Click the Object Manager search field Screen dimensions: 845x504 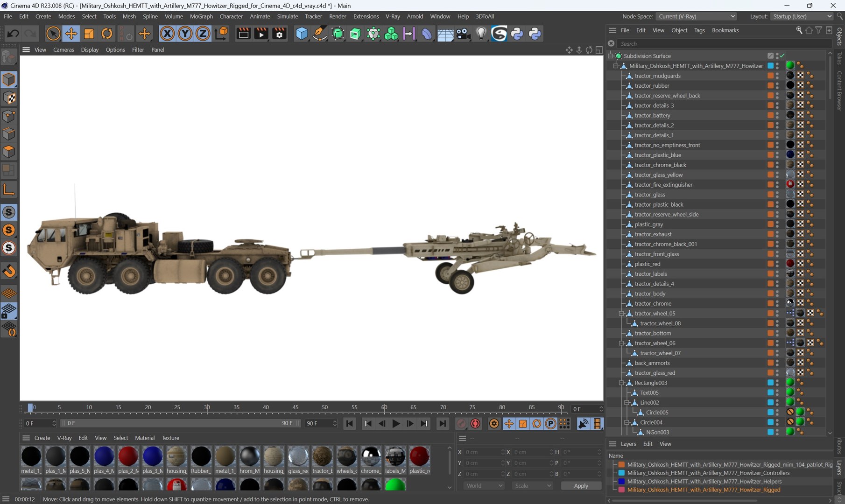[x=724, y=43]
